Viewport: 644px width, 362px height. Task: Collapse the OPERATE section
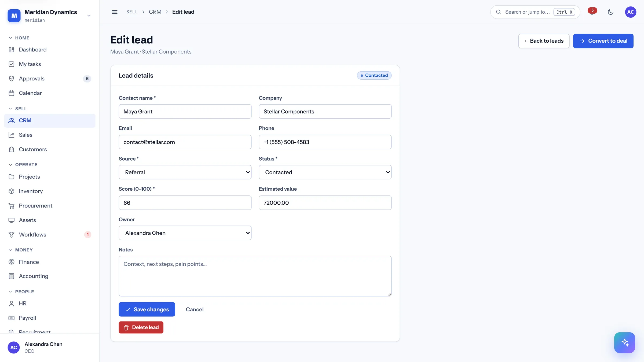(x=23, y=165)
